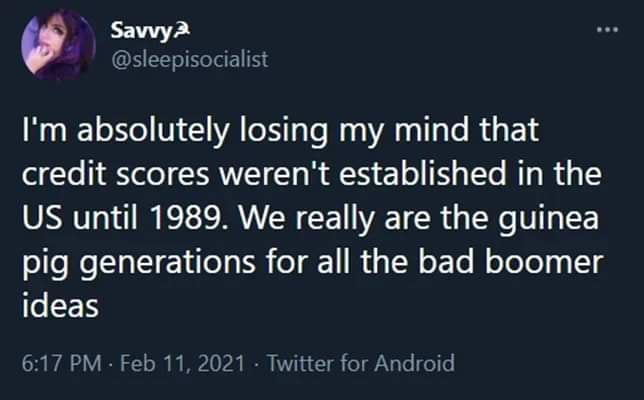Image resolution: width=644 pixels, height=400 pixels.
Task: Open the Twitter for Android source link
Action: click(x=364, y=362)
